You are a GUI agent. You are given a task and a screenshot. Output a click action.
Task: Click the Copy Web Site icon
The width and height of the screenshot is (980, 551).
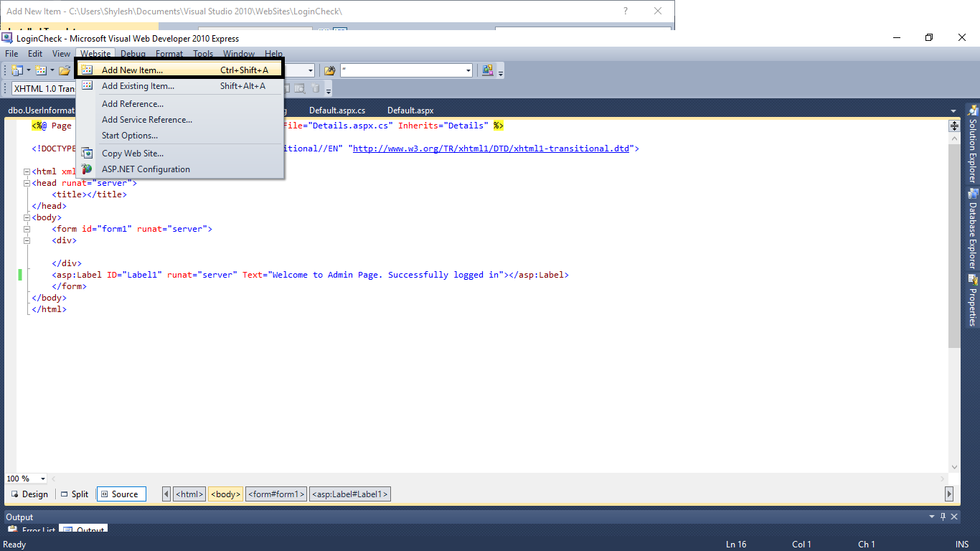(87, 153)
